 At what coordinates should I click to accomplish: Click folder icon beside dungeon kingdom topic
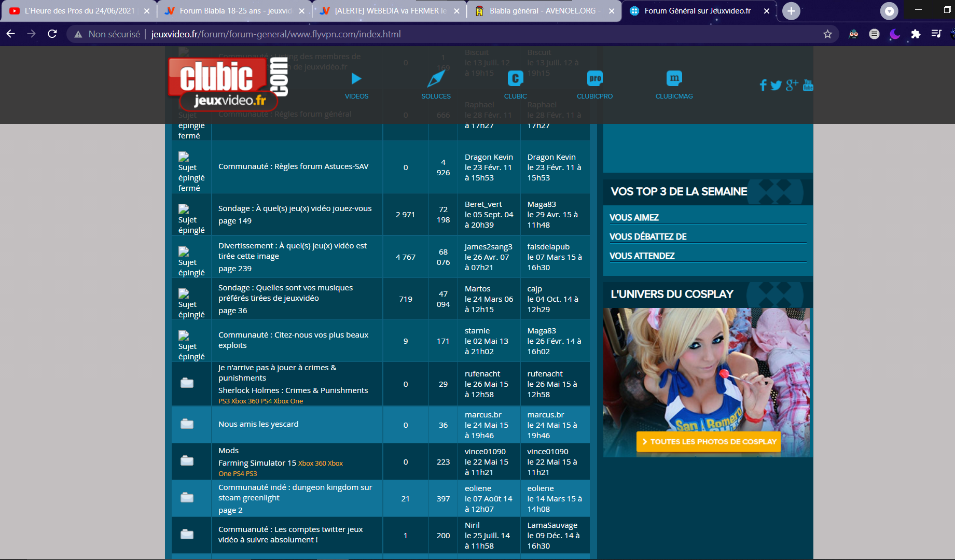187,498
